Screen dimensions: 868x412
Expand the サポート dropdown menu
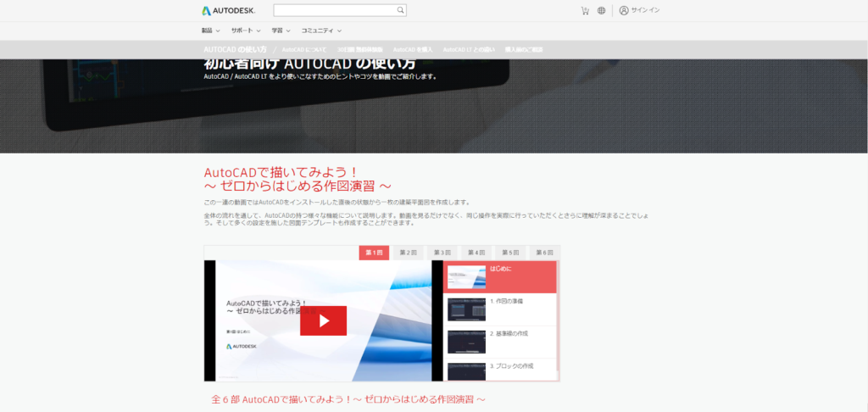point(246,31)
